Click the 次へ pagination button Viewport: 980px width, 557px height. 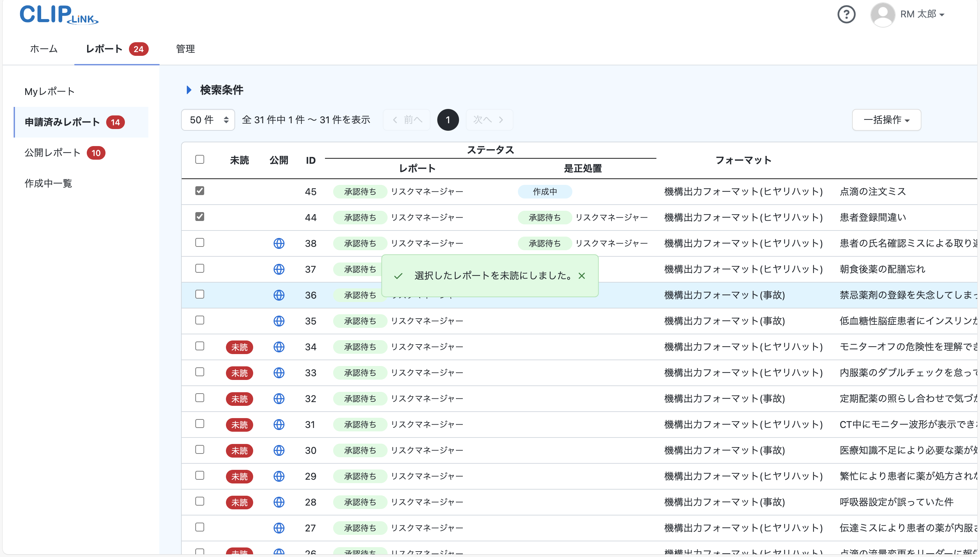pos(489,120)
